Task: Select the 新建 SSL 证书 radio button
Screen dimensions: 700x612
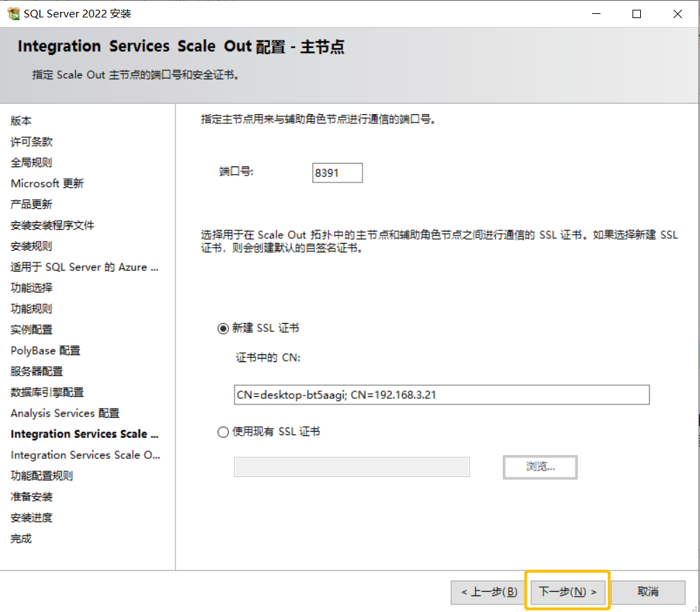Action: tap(223, 329)
